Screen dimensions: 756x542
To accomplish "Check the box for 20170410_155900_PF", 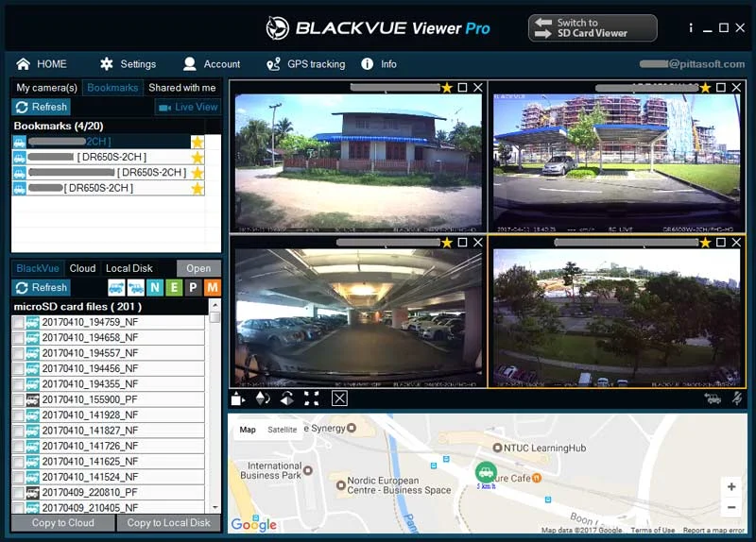I will tap(18, 399).
